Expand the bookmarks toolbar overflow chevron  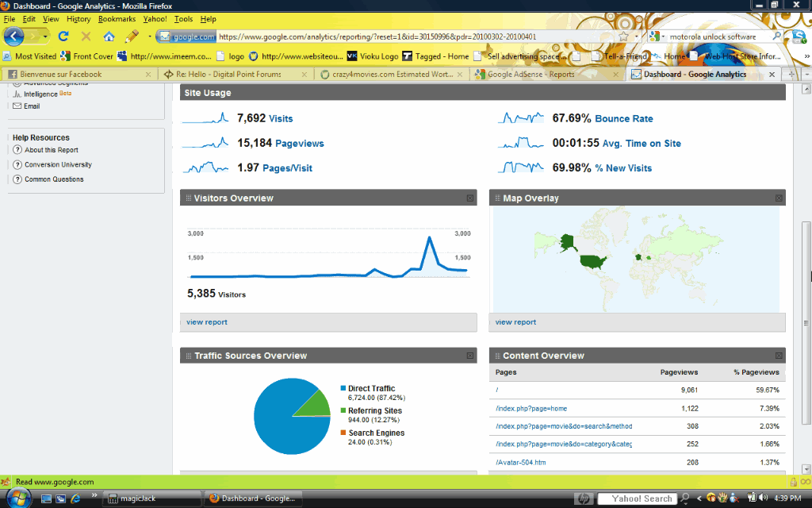click(806, 56)
